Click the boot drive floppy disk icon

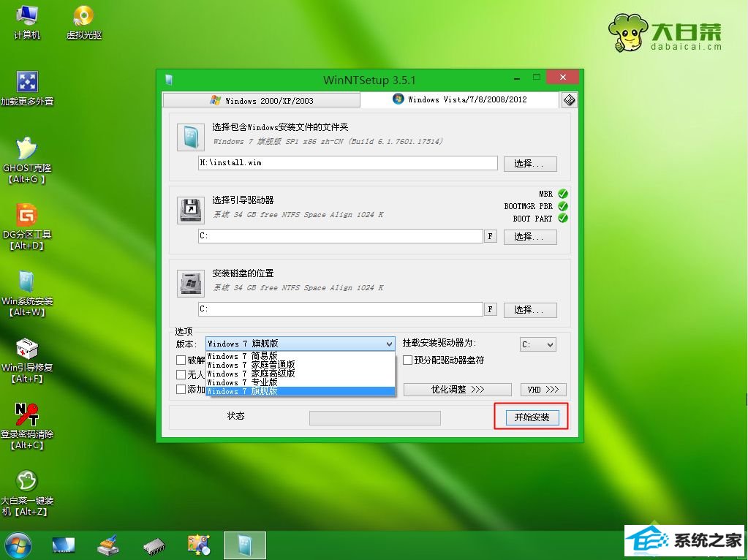[x=190, y=210]
